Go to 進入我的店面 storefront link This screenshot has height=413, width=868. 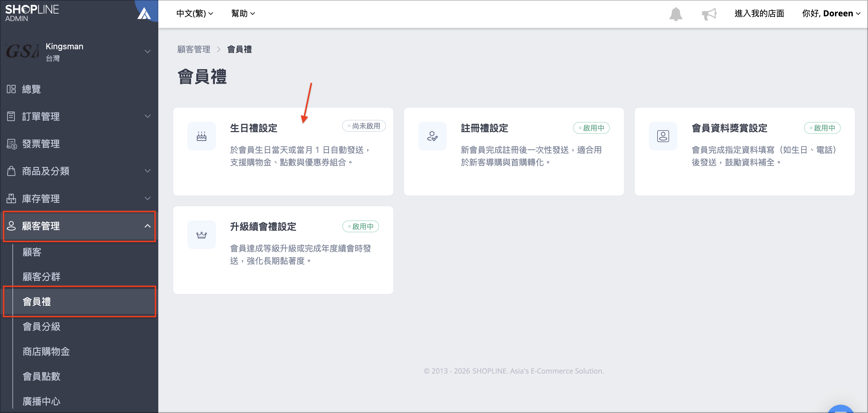[x=759, y=13]
